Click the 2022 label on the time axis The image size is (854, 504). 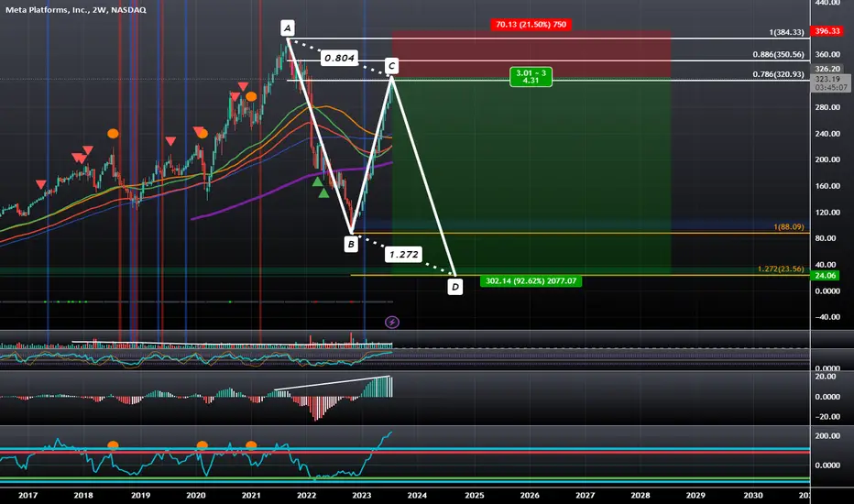[x=307, y=495]
